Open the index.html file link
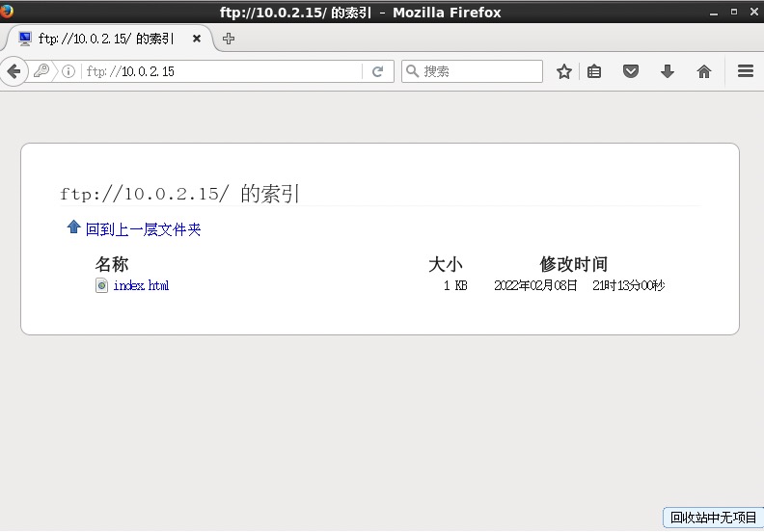764x532 pixels. point(141,285)
